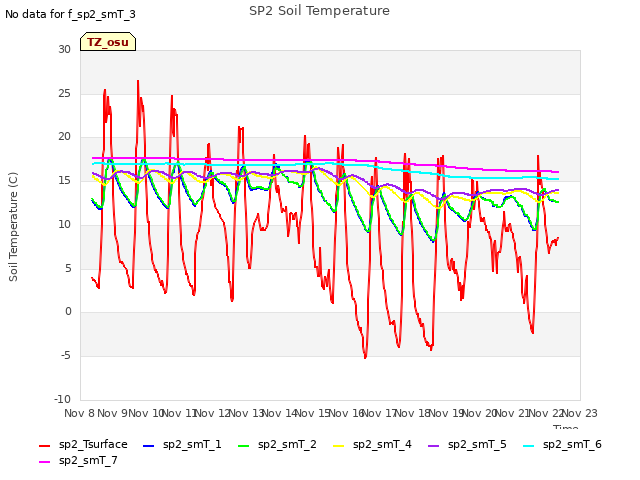Image resolution: width=640 pixels, height=480 pixels.
Task: Click the magenta sp2_smT_7 legend swatch
Action: tap(44, 462)
